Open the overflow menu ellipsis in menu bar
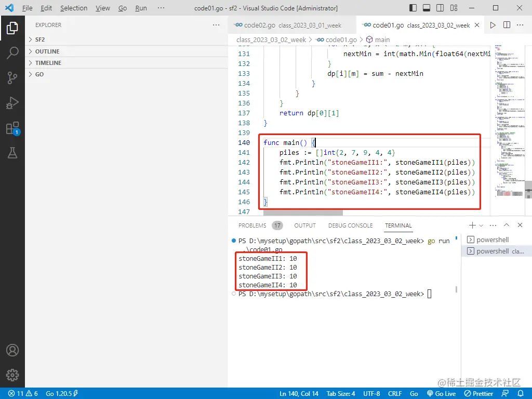Image resolution: width=532 pixels, height=399 pixels. (161, 8)
